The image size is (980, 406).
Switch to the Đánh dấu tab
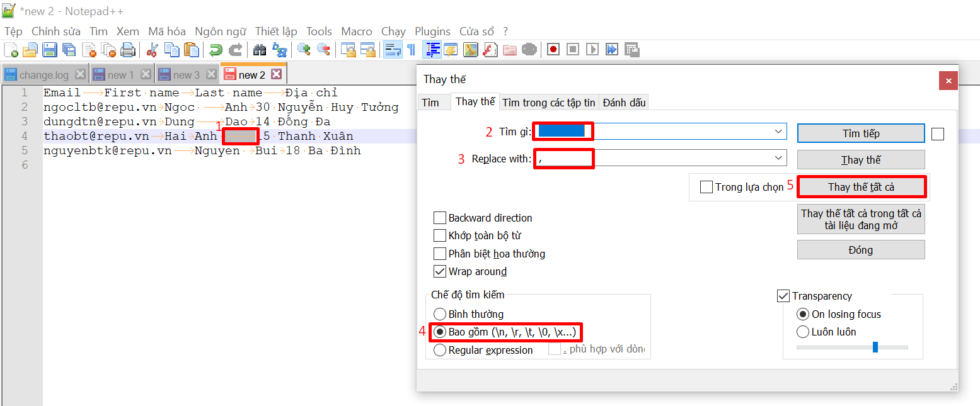[624, 103]
